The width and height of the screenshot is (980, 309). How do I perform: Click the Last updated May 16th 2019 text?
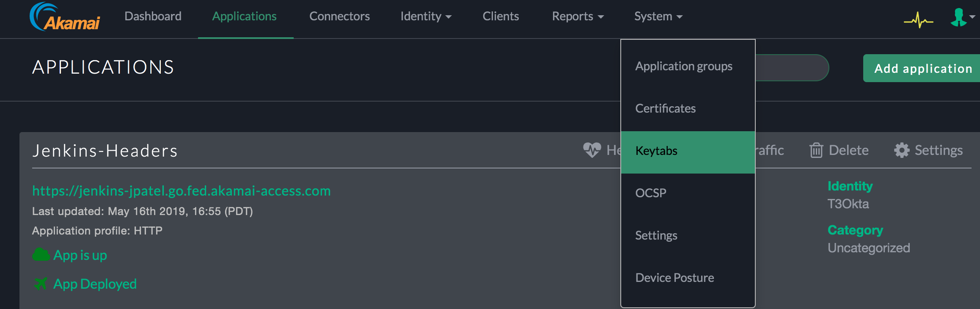coord(143,211)
